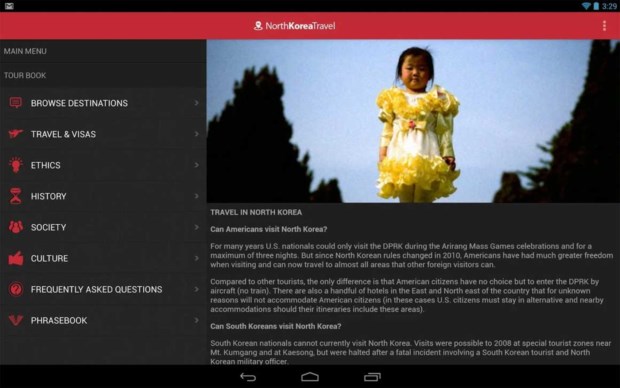
Task: Expand Browse Destinations via its chevron
Action: click(197, 103)
